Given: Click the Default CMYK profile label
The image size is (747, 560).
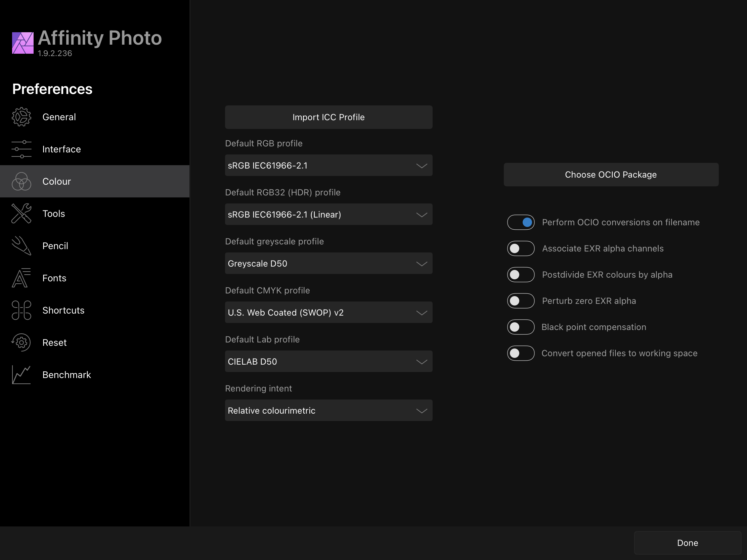Looking at the screenshot, I should pyautogui.click(x=267, y=290).
